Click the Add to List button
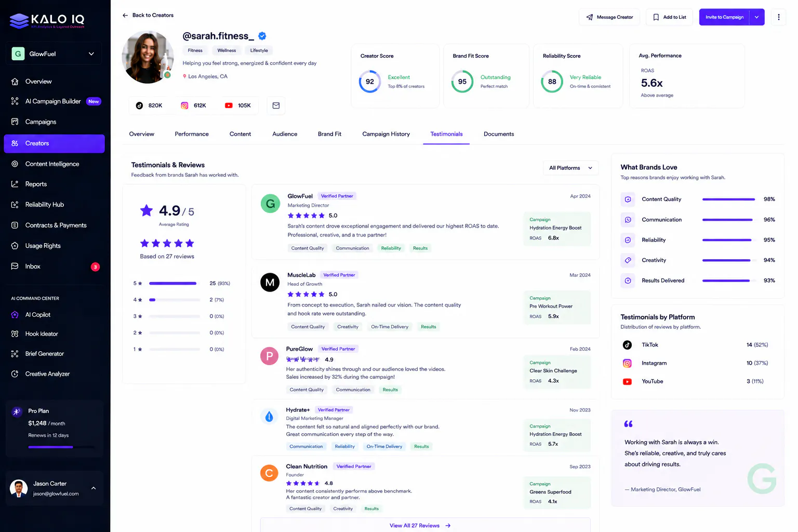 pyautogui.click(x=670, y=17)
